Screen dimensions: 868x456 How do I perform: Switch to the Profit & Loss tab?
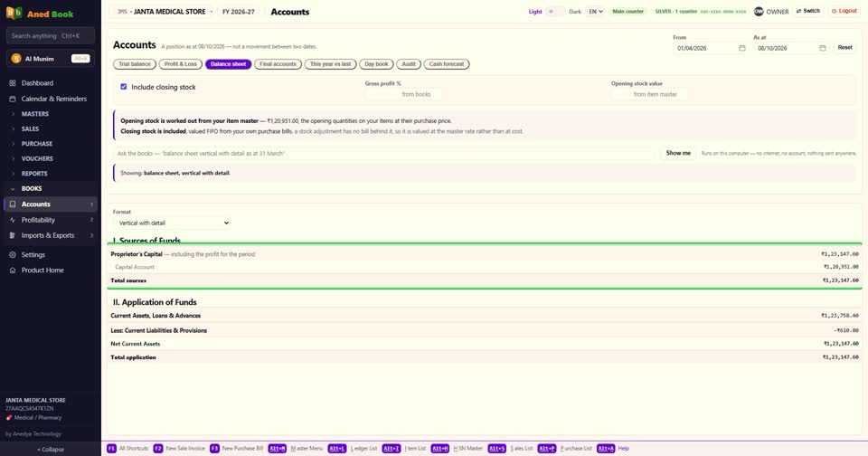[x=181, y=64]
